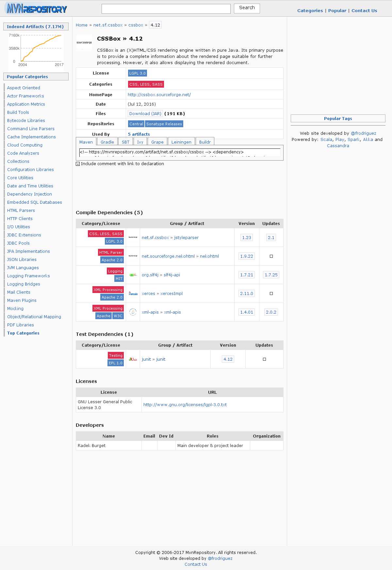Viewport: 392px width, 570px height.
Task: Open jstyleparser artifact link
Action: 186,238
